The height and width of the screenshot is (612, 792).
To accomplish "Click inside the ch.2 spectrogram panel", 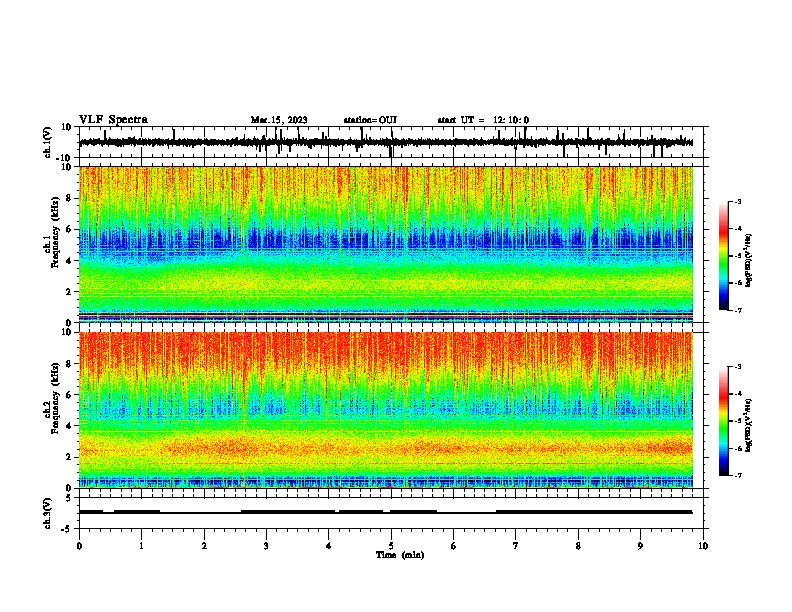I will (386, 410).
